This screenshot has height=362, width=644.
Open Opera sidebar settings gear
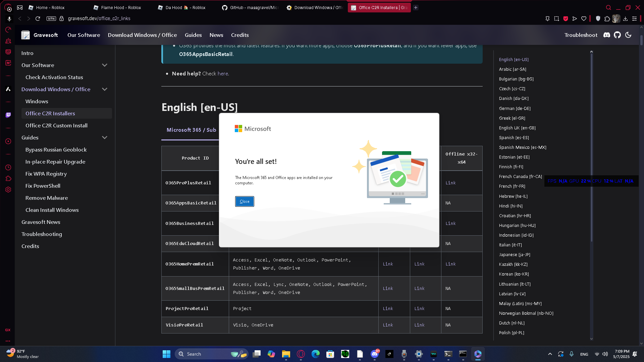click(8, 190)
